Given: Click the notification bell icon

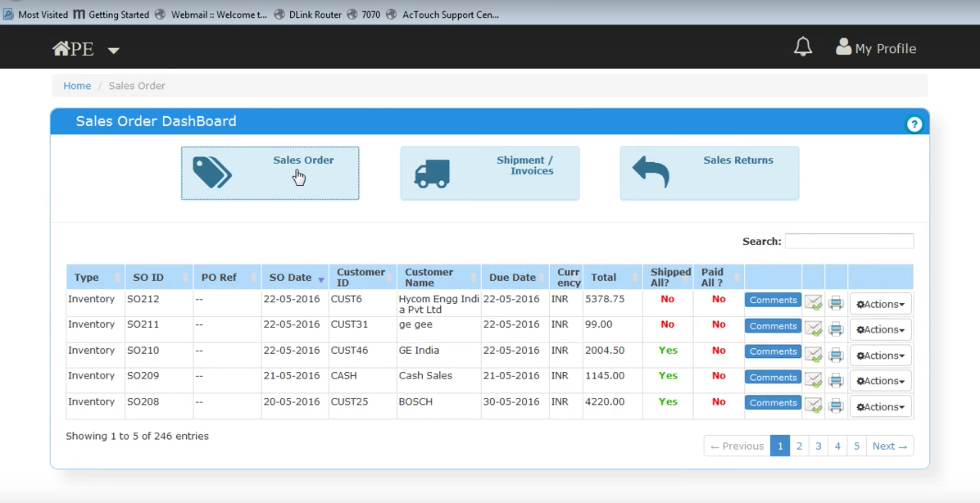Looking at the screenshot, I should (802, 47).
